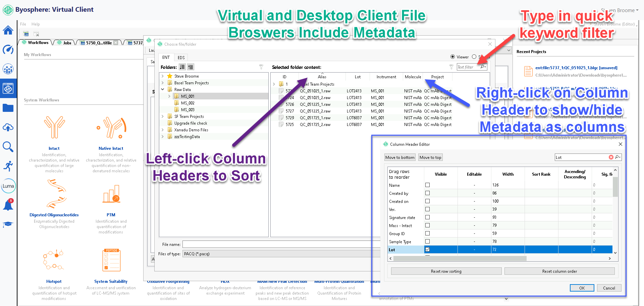Select the Viewer radio button

pos(453,57)
